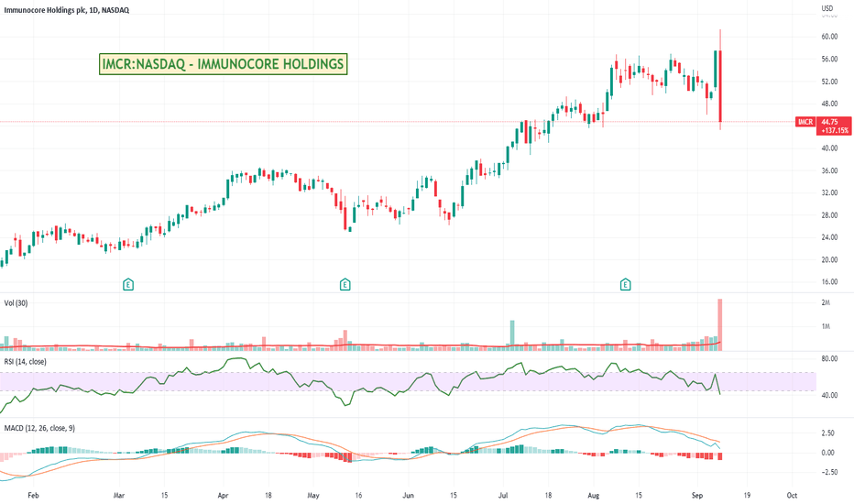Click the 60.00 price axis label
854x504 pixels.
point(829,37)
